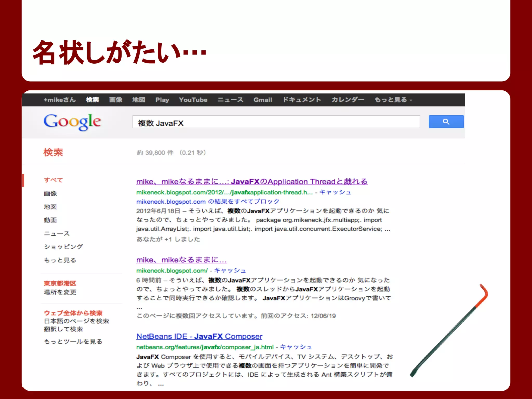Open キャッシュ link for netbeans.org result
The width and height of the screenshot is (532, 399).
point(296,347)
